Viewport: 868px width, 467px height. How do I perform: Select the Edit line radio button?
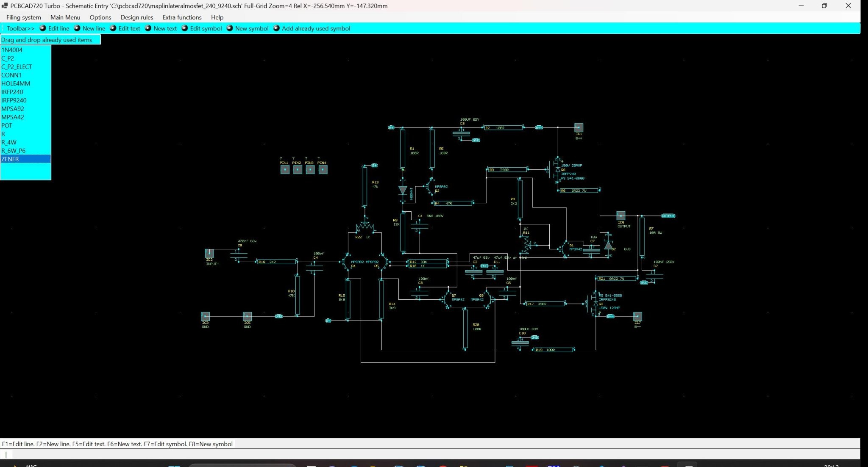click(55, 28)
